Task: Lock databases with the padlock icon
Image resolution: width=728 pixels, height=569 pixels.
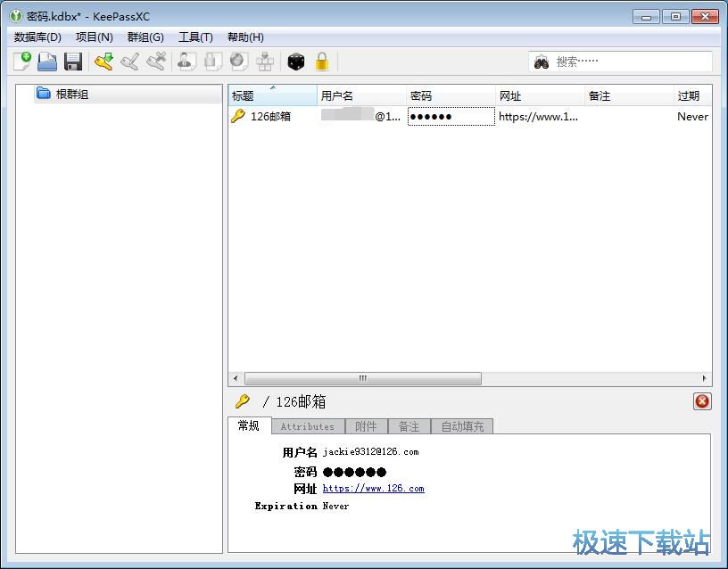Action: coord(322,62)
